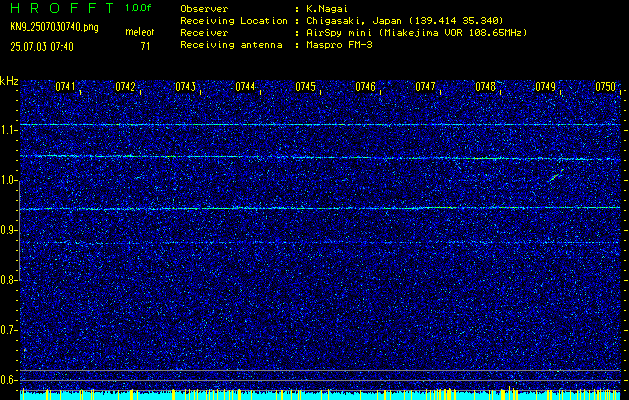Click the kHz axis unit label
The image size is (629, 400).
tap(9, 81)
